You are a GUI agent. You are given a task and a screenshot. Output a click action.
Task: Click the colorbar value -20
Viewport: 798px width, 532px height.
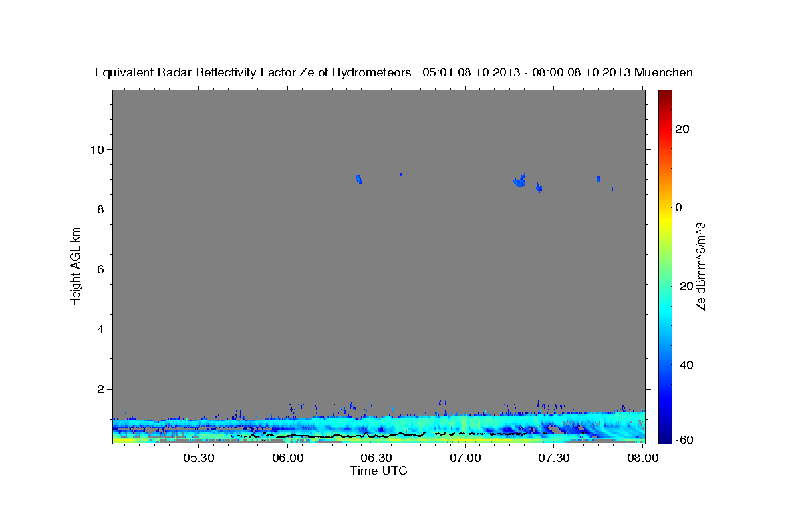tap(683, 287)
